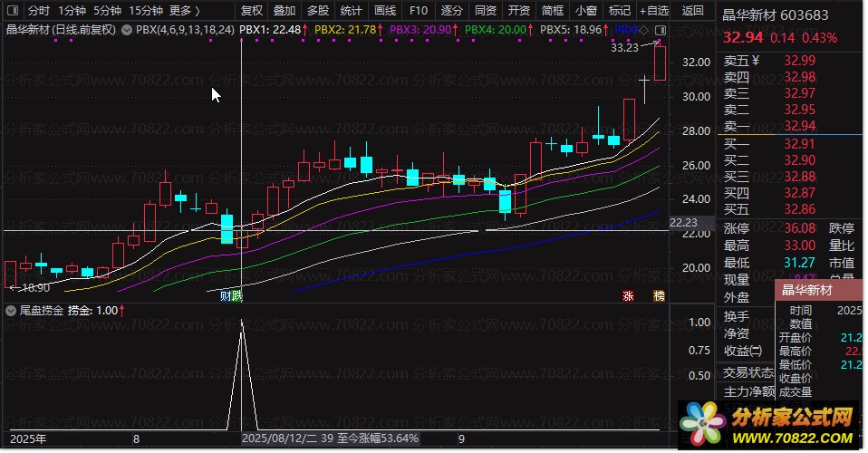The image size is (868, 453).
Task: Click the F10 company info button
Action: [418, 11]
